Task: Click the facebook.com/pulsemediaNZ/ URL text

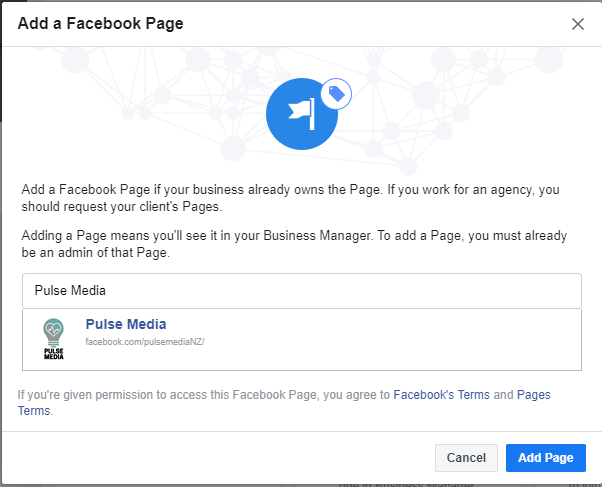Action: pyautogui.click(x=145, y=342)
